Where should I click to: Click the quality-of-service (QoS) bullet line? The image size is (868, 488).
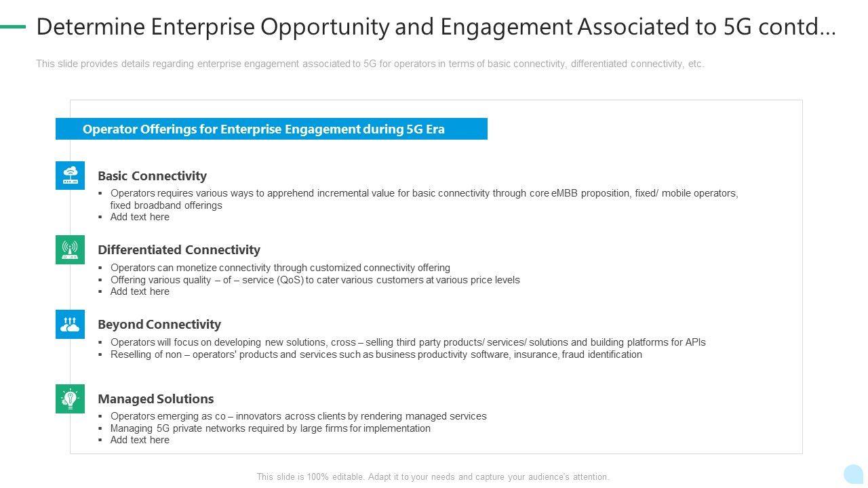click(x=315, y=280)
